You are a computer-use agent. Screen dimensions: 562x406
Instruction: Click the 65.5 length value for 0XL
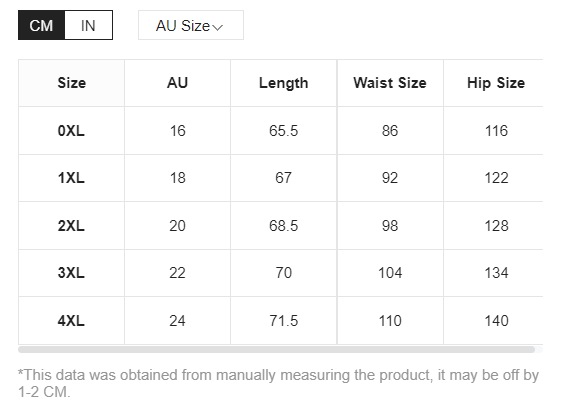point(284,131)
